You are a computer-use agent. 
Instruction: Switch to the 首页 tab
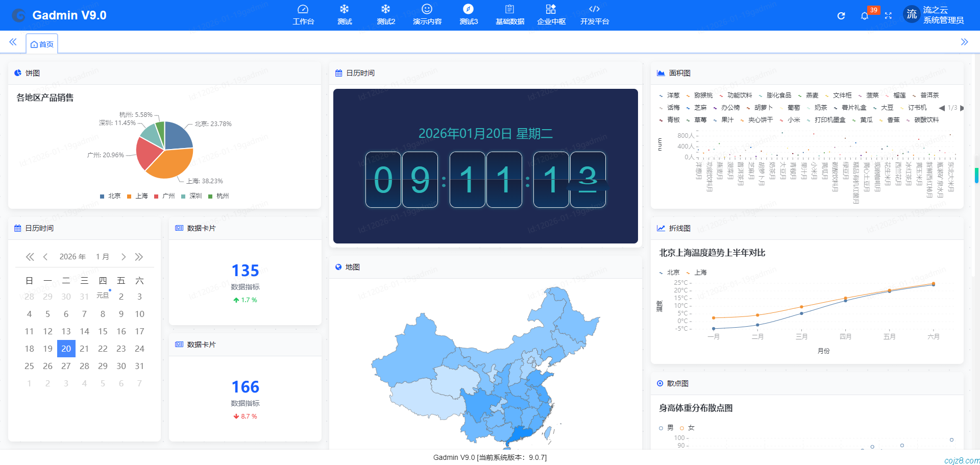click(42, 44)
